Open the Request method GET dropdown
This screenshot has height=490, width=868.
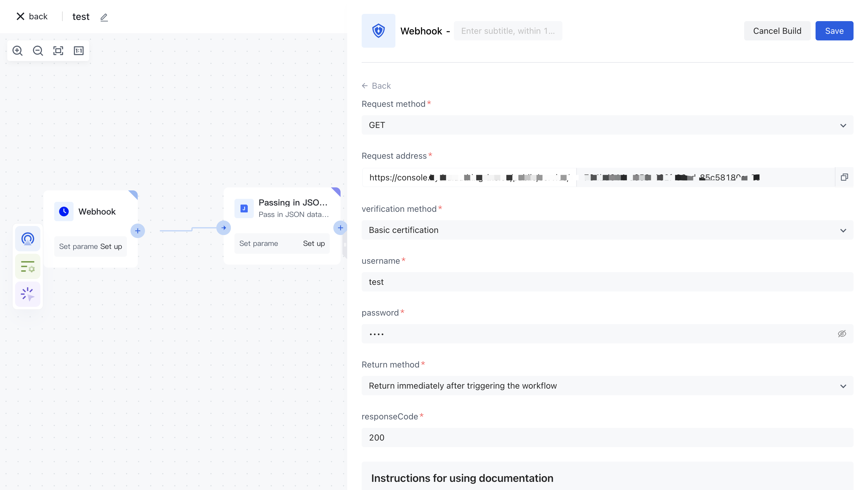607,125
